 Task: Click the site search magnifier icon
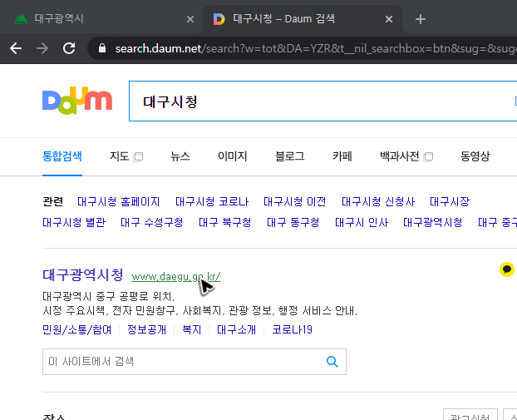tap(332, 362)
